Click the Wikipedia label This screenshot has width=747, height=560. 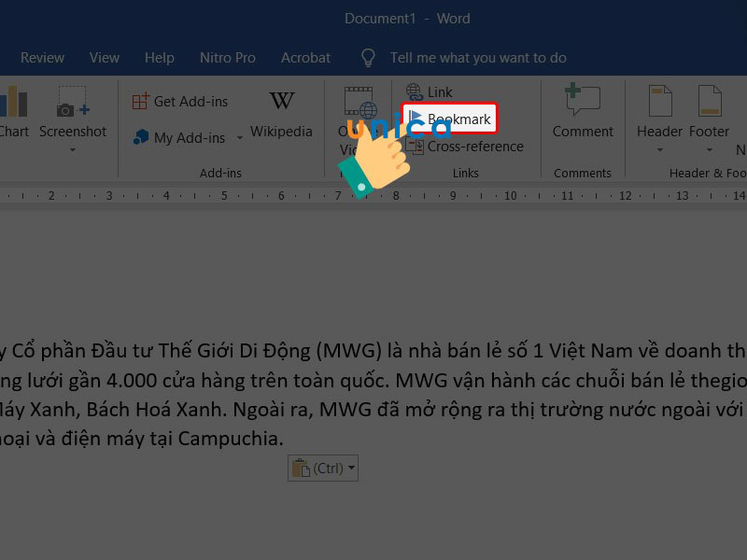pyautogui.click(x=281, y=132)
